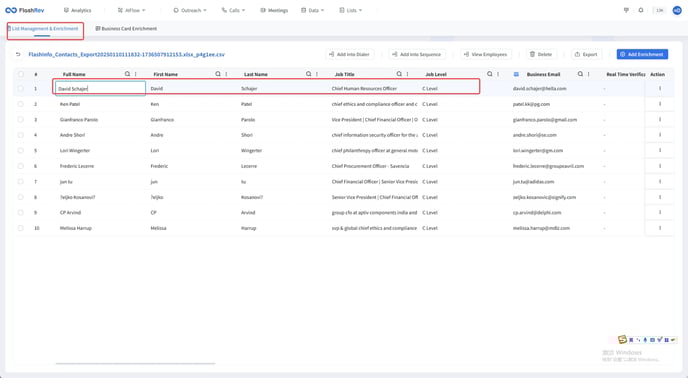Open action menu for Ken Patel row

(x=659, y=104)
